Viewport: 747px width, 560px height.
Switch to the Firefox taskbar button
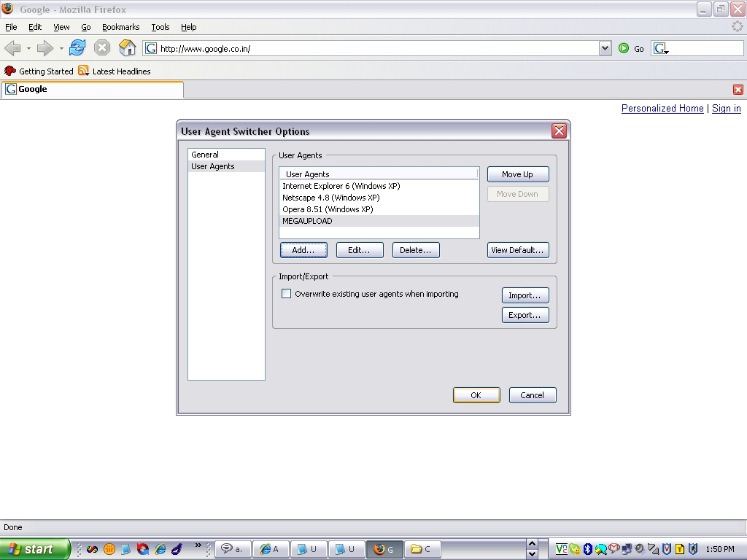pyautogui.click(x=385, y=549)
